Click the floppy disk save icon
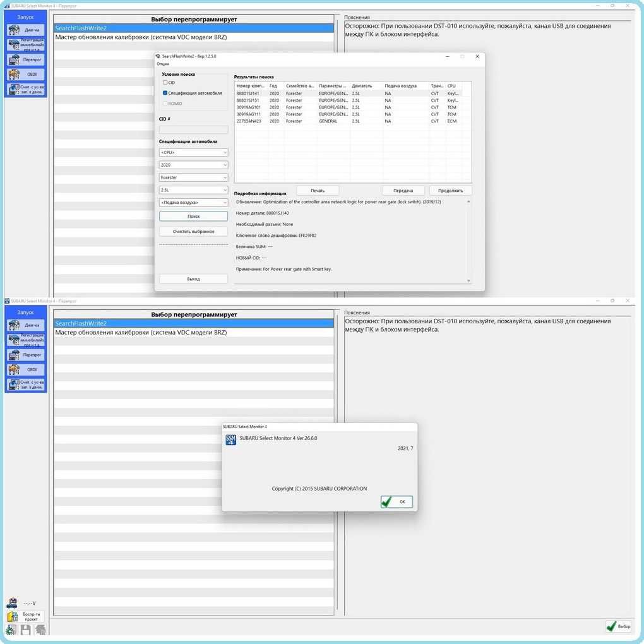644x644 pixels. tap(25, 629)
